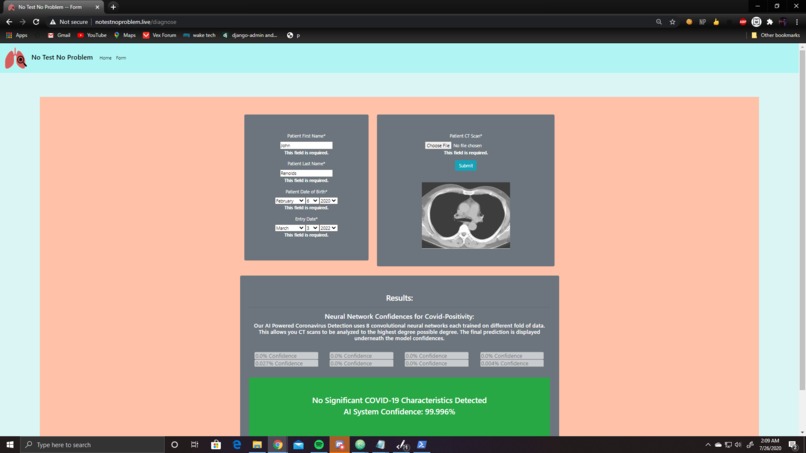Open Microsoft Edge from the taskbar

(236, 445)
